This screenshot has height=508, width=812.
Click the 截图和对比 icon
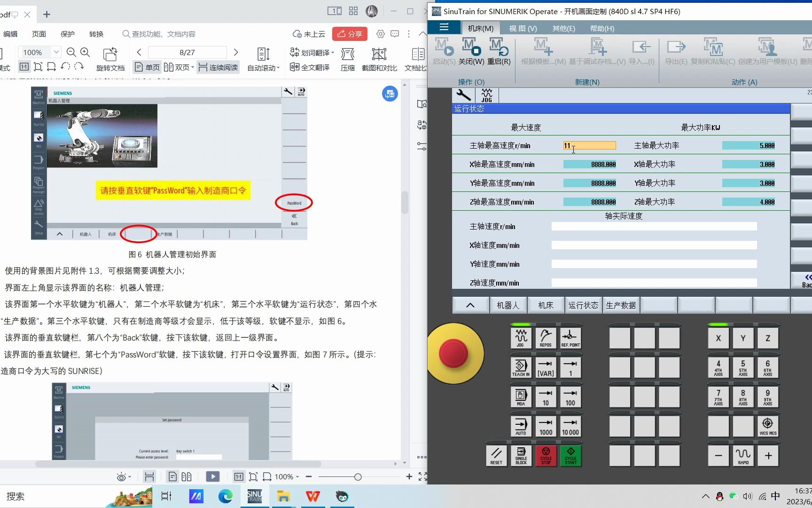pos(379,59)
